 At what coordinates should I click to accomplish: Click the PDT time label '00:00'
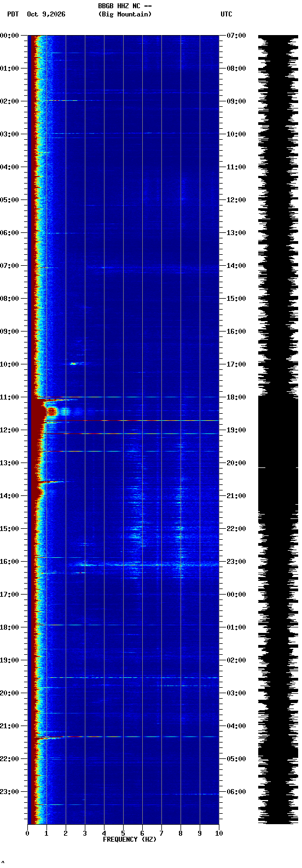point(9,36)
